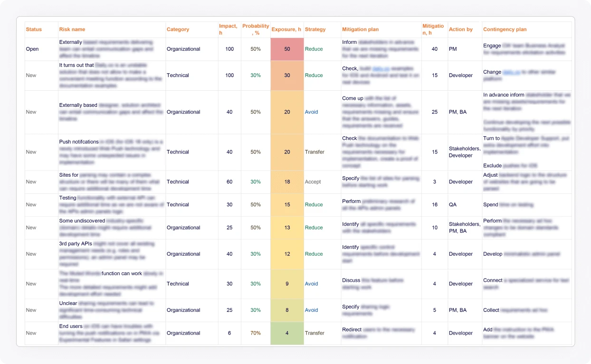Screen dimensions: 591x364
Task: Click the red Exposure cell showing 50
Action: [287, 49]
